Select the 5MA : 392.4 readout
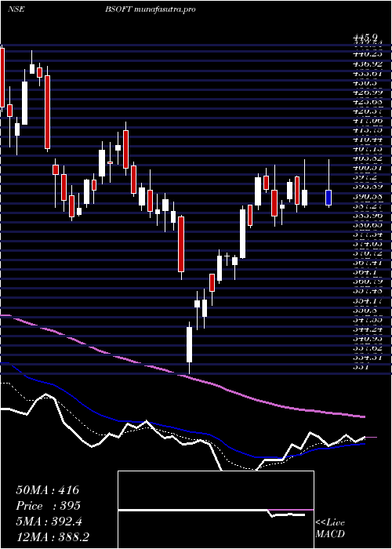 pyautogui.click(x=49, y=522)
